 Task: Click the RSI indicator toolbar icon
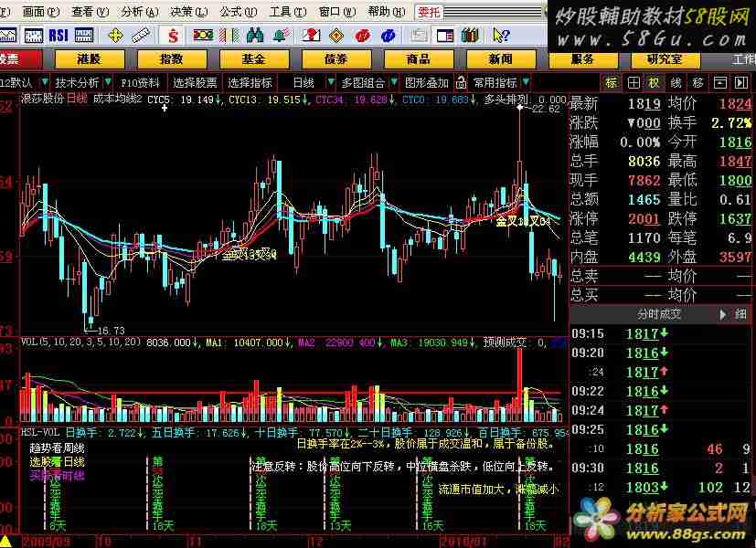[x=59, y=35]
